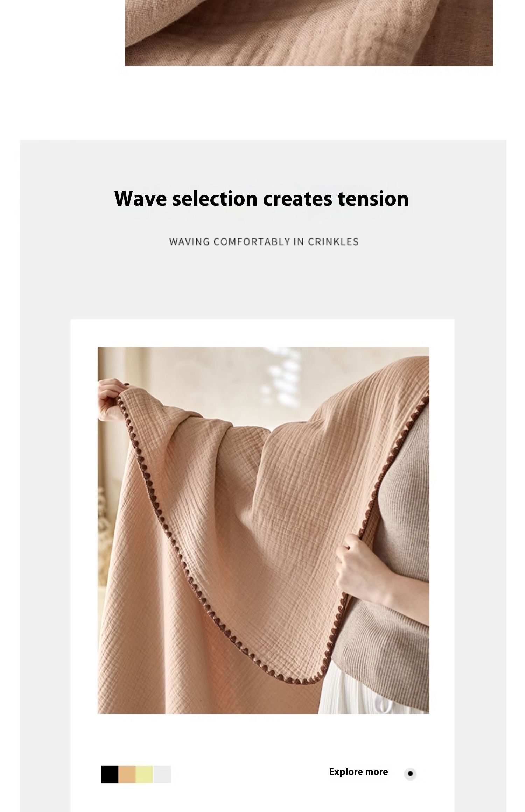Open the crinkle blanket product photo

pos(263,530)
